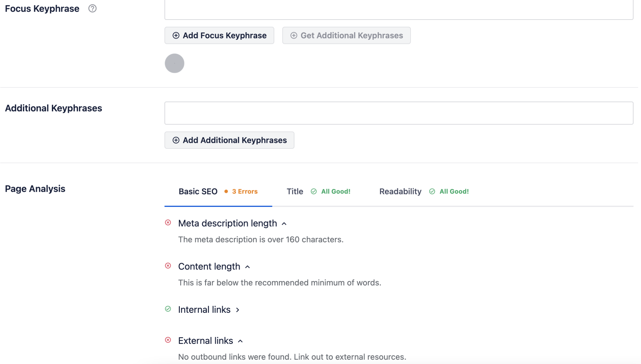Click 'No outbound links were found' text

click(x=235, y=357)
